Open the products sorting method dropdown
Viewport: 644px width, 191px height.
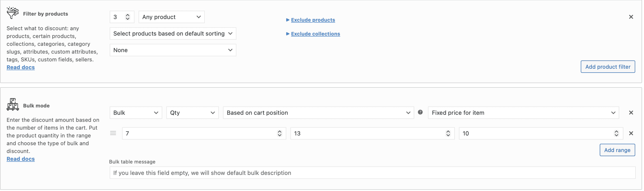click(x=173, y=33)
